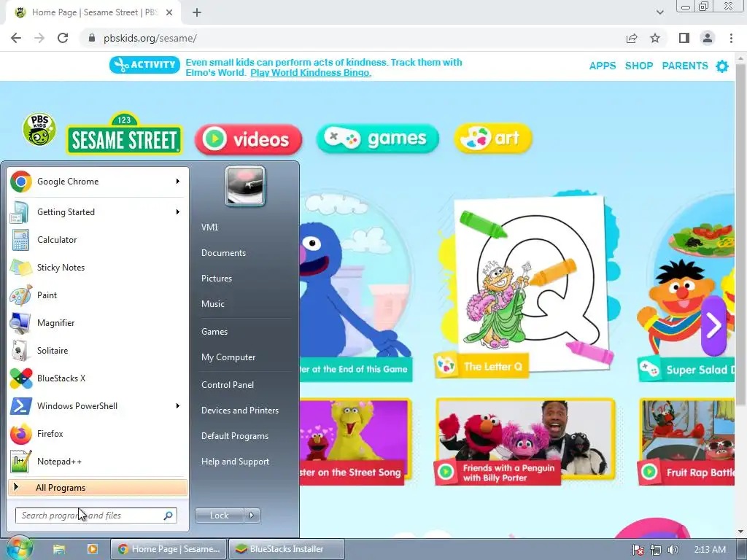Toggle Chrome side panel

(x=684, y=38)
